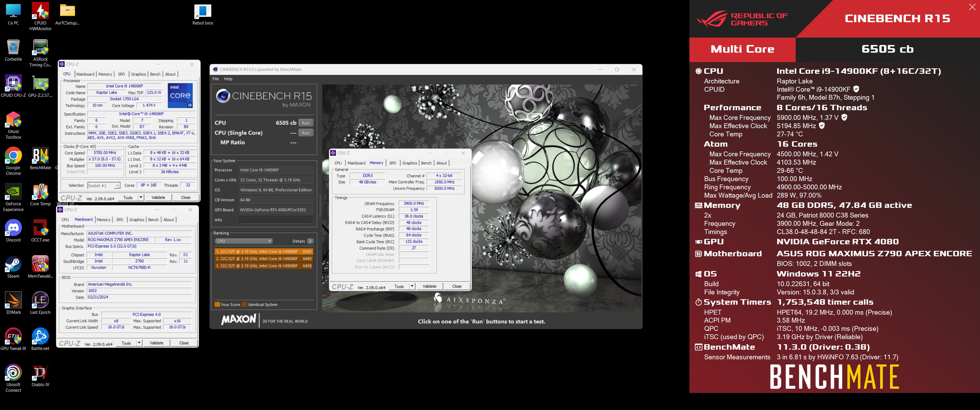Click the Intel Core logo in CPU-Z

tap(180, 95)
